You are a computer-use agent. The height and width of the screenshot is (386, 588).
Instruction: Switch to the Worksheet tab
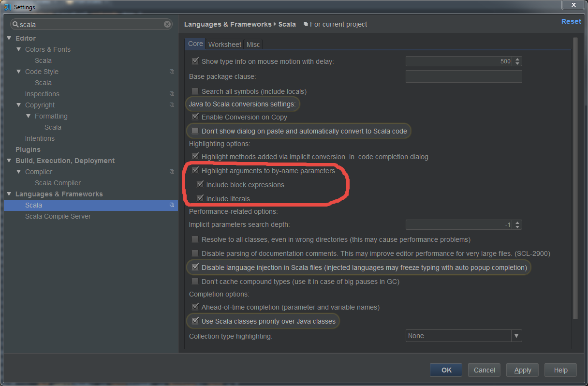tap(225, 45)
